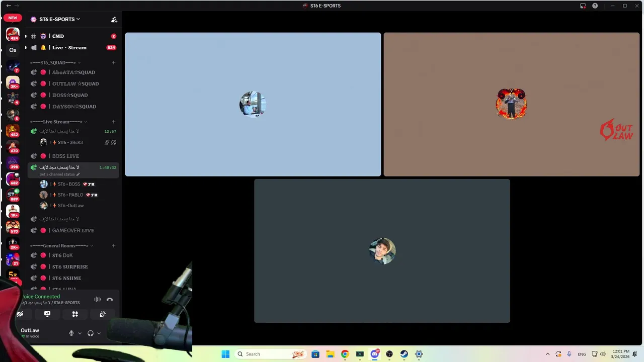Join the ST6 SURPRISE voice channel

click(x=73, y=267)
